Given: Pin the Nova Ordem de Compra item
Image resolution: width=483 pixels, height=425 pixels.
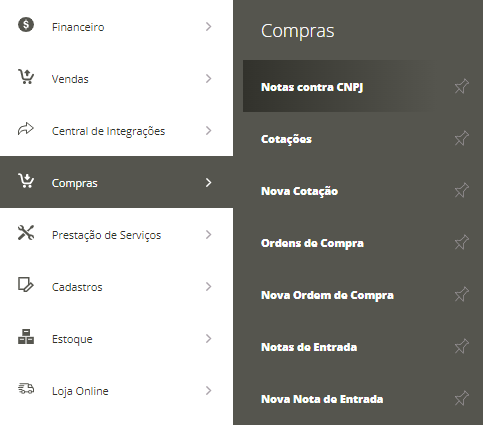Looking at the screenshot, I should 462,294.
